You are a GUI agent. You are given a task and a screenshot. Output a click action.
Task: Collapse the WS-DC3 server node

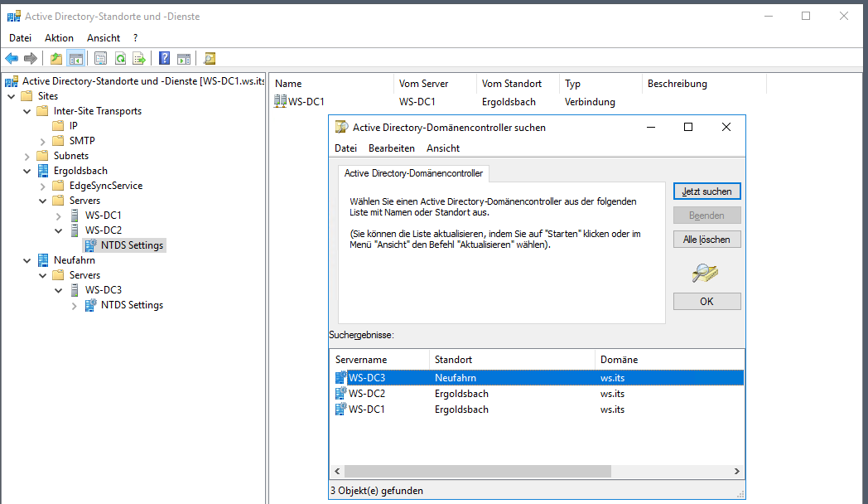click(x=58, y=290)
